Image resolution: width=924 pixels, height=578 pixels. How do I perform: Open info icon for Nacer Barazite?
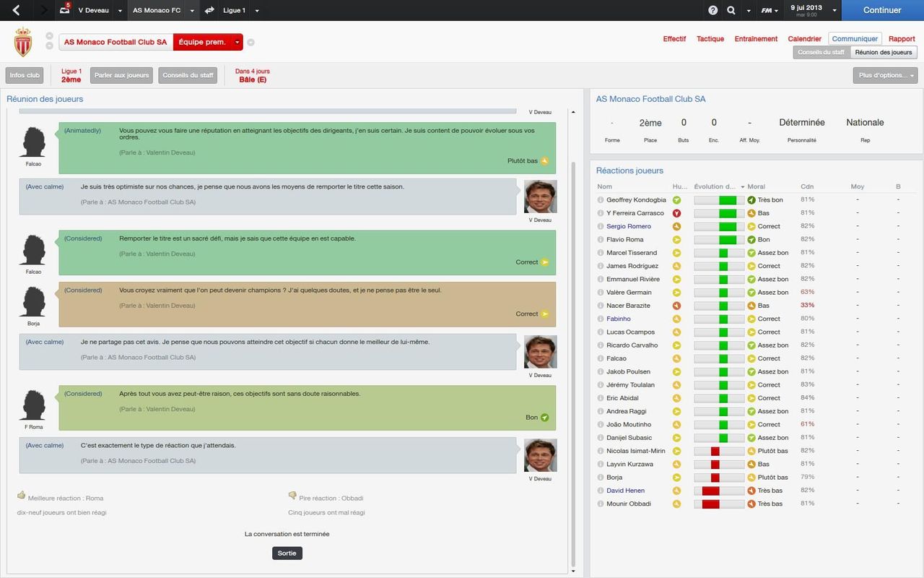[600, 306]
